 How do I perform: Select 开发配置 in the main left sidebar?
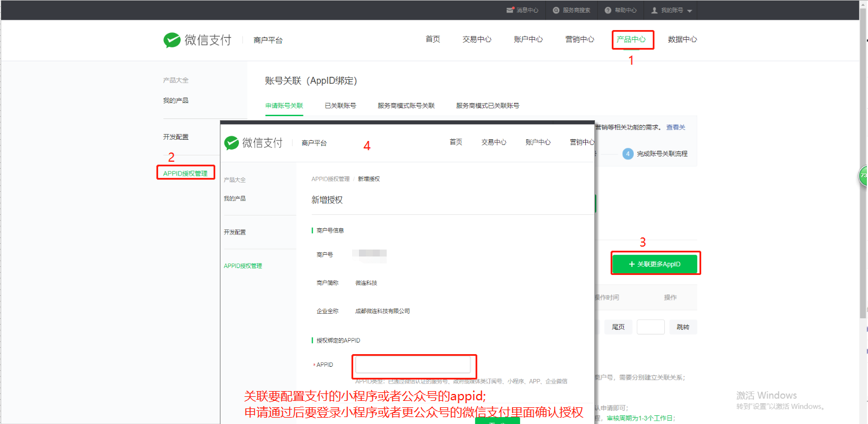click(175, 137)
